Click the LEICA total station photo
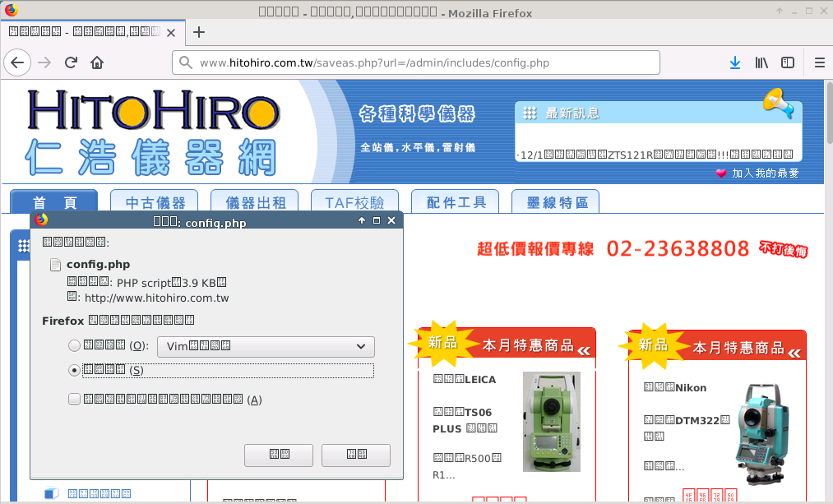The image size is (833, 504). (x=552, y=422)
